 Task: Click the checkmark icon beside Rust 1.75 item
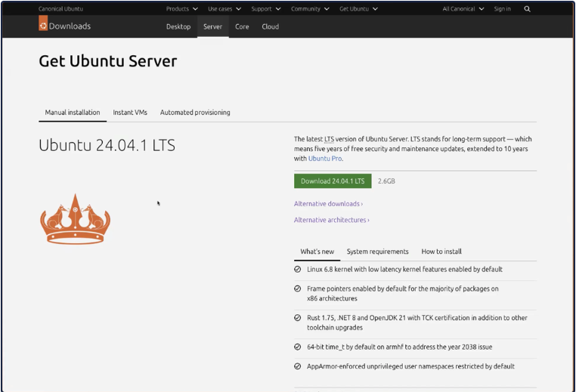point(297,318)
